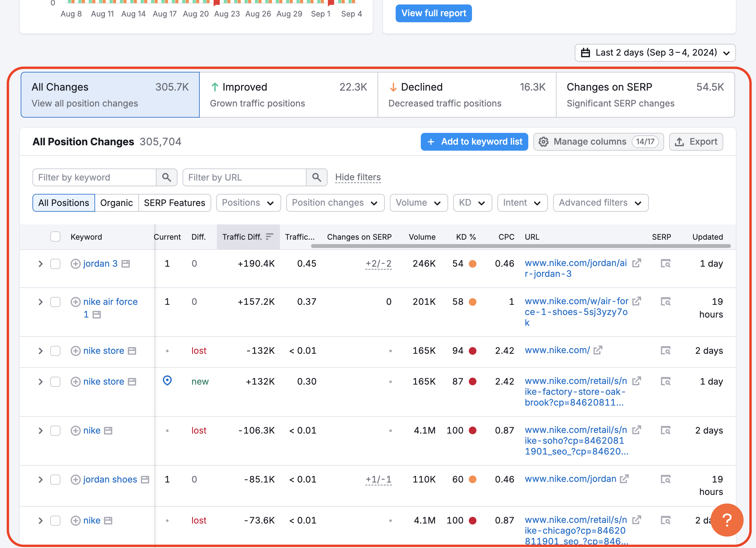756x548 pixels.
Task: Select the SERP Features positions tab
Action: click(175, 203)
